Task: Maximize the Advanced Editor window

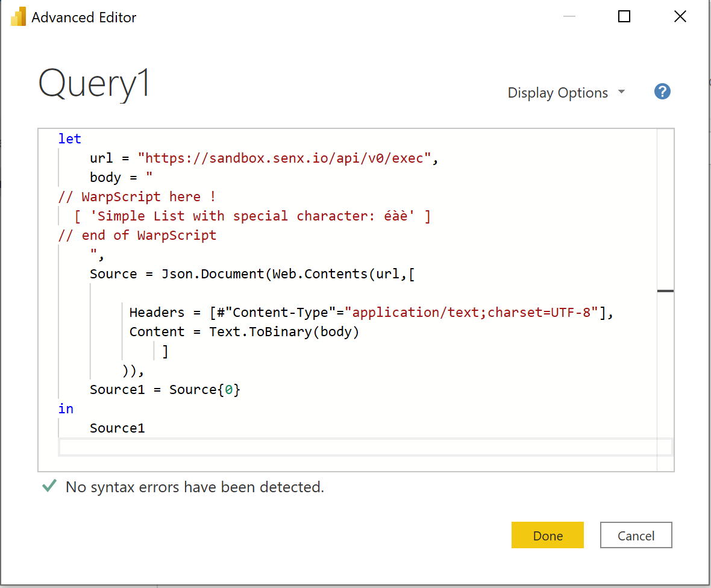Action: [x=624, y=16]
